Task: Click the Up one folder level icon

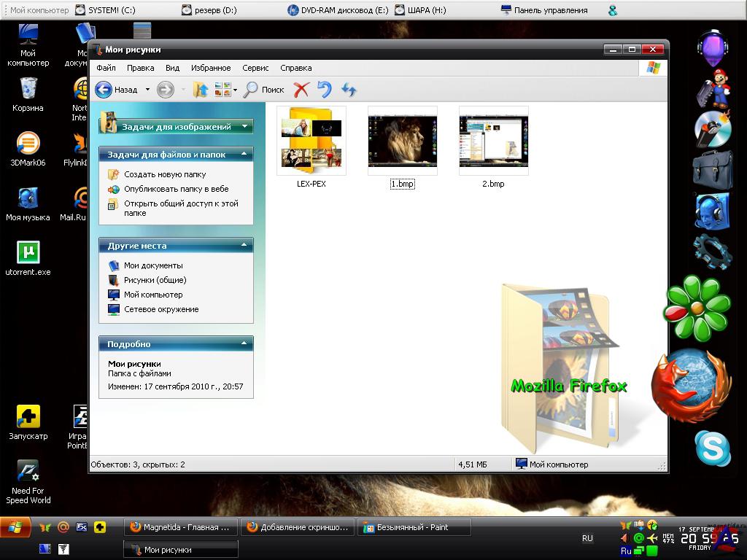Action: (201, 90)
